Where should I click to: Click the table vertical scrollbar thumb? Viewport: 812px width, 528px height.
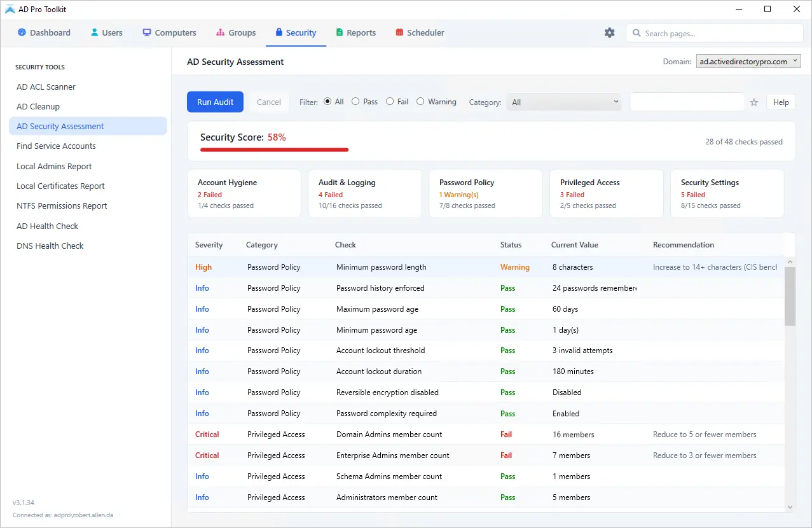point(790,296)
